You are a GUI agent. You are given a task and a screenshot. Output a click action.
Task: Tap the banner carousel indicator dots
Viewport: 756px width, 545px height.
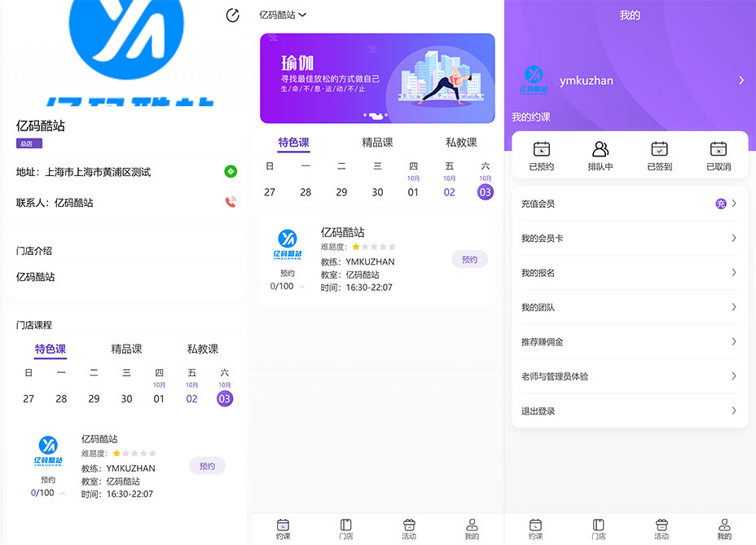coord(376,115)
